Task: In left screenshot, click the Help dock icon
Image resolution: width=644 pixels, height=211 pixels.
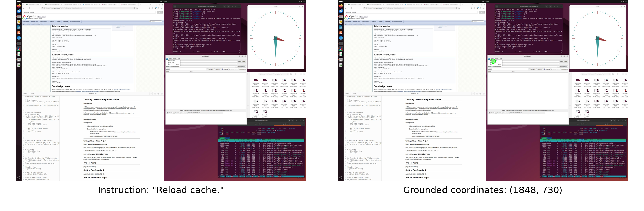Action: pyautogui.click(x=19, y=38)
